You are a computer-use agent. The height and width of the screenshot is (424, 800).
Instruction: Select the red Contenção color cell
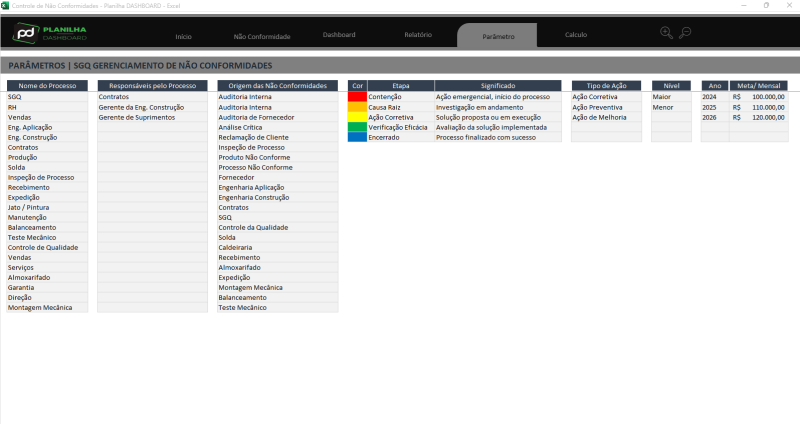pos(356,97)
